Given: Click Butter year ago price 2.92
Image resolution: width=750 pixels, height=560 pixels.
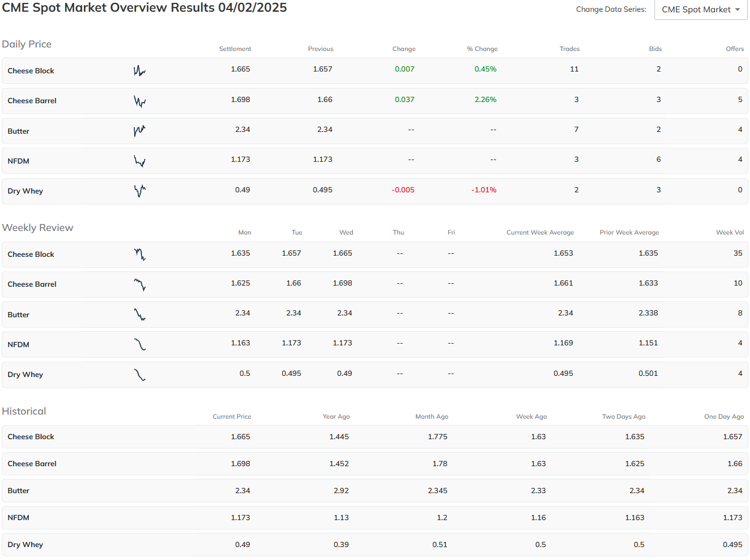Looking at the screenshot, I should tap(341, 491).
